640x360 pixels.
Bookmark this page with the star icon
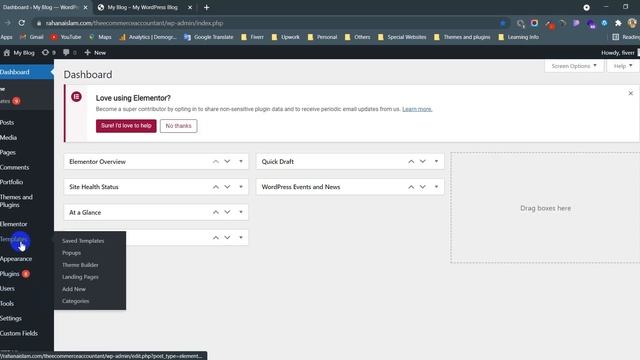(x=503, y=23)
